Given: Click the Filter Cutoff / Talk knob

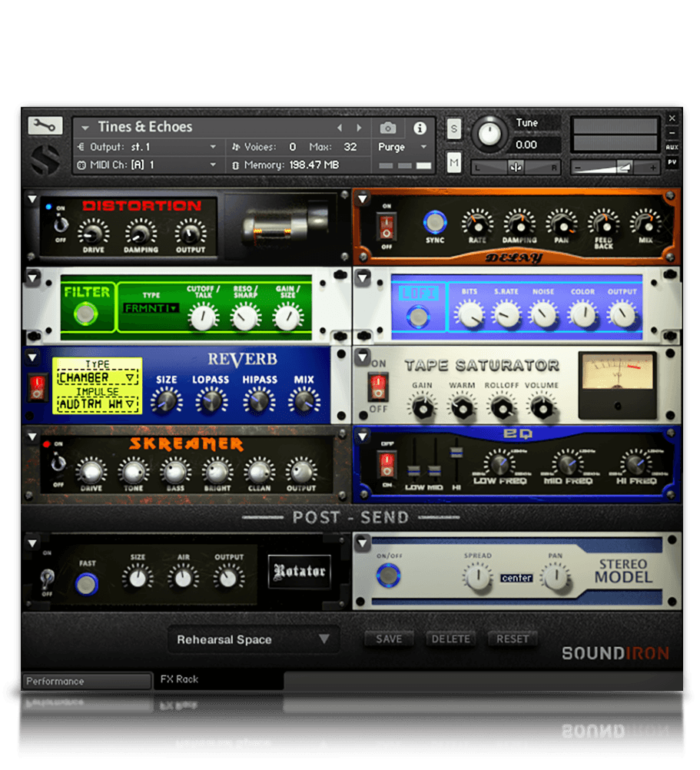Looking at the screenshot, I should click(204, 317).
